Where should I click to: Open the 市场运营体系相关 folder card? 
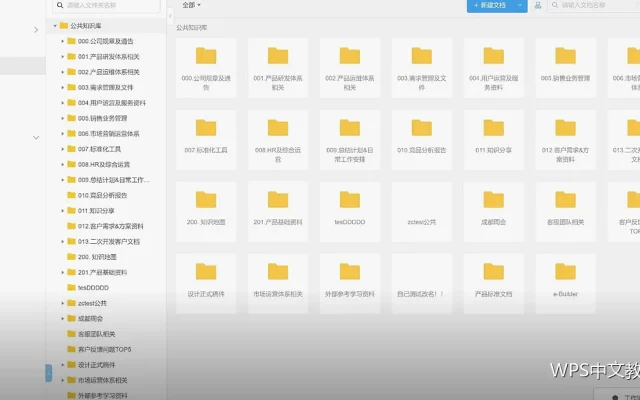click(x=278, y=284)
